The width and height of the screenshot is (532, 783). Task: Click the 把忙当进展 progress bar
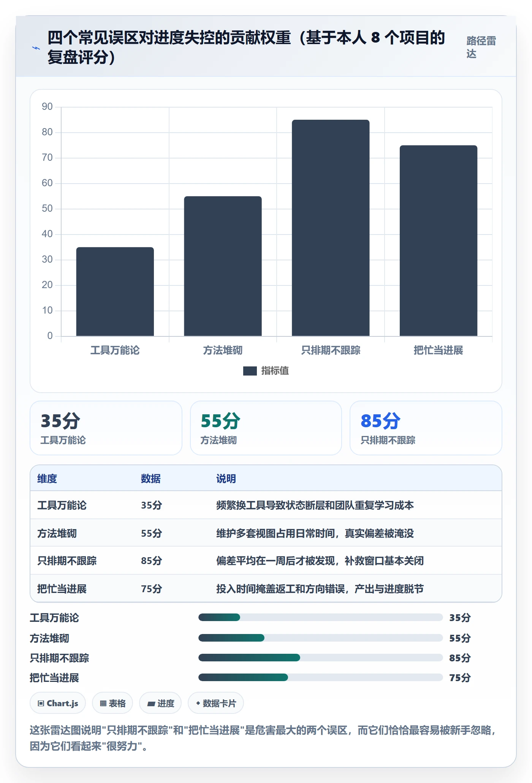[x=321, y=677]
